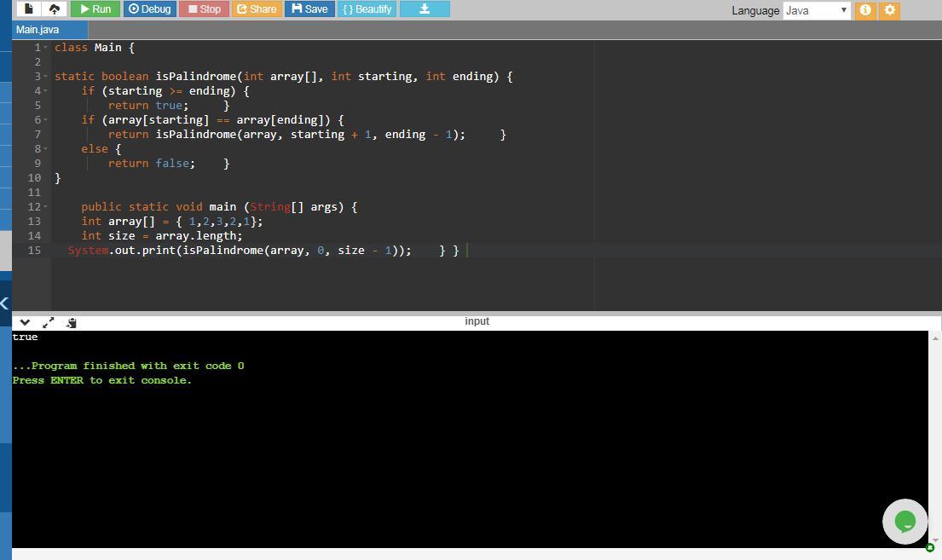Share the code with Share button
This screenshot has height=560, width=942.
tap(256, 9)
